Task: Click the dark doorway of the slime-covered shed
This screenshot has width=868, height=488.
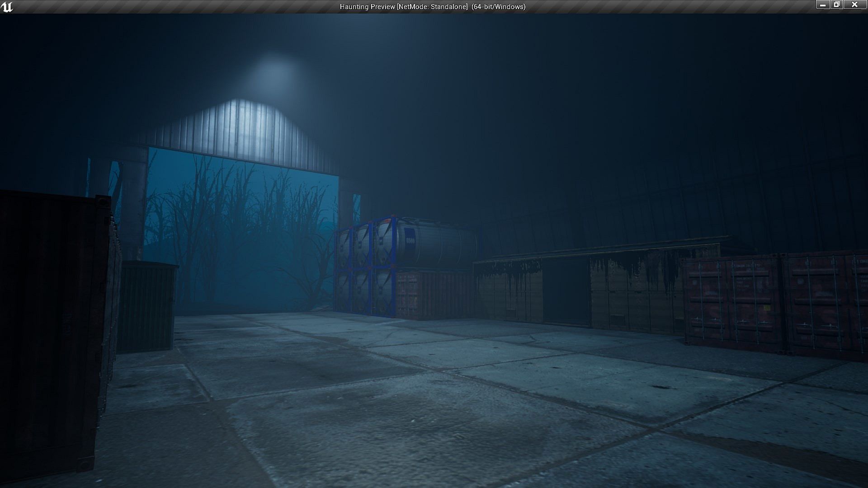Action: point(566,291)
